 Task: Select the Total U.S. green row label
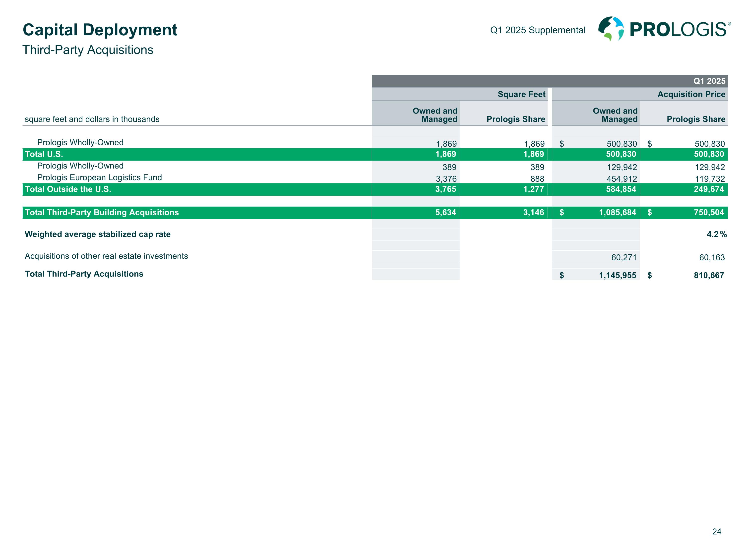(x=44, y=154)
